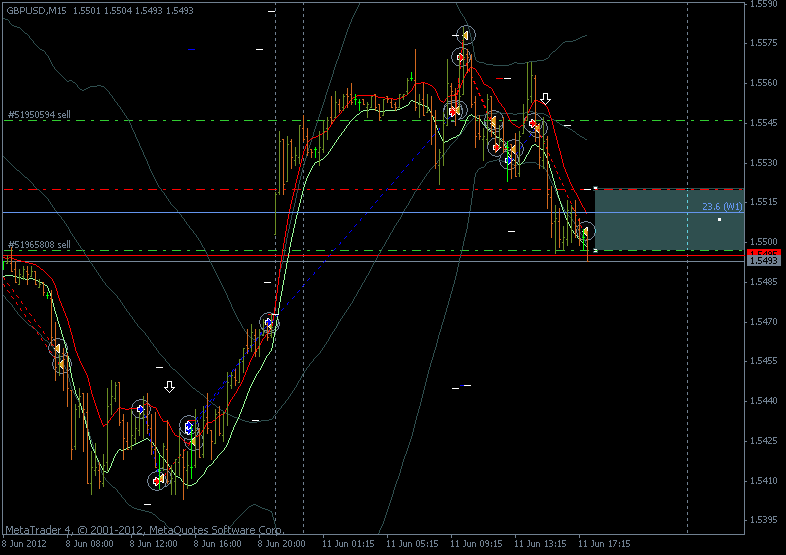
Task: Select the #51965808 sell order label
Action: (x=39, y=245)
